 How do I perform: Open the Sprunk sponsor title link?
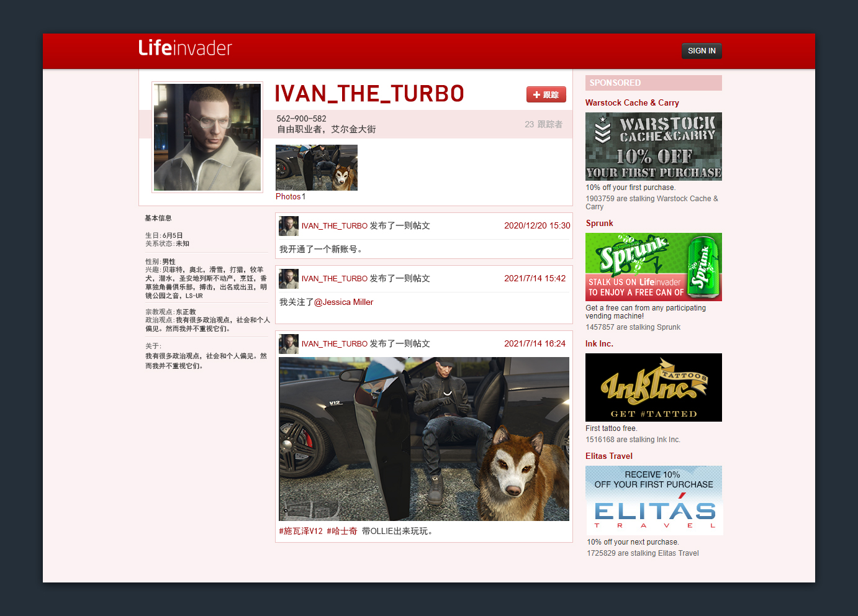[600, 224]
